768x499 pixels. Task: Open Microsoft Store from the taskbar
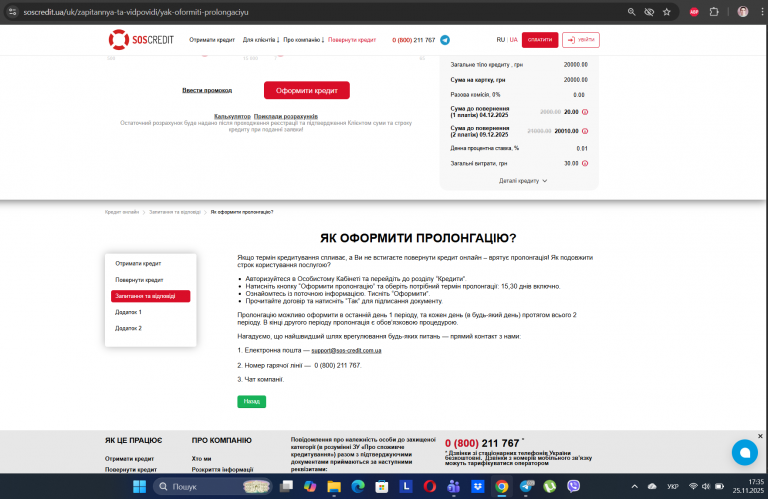382,486
